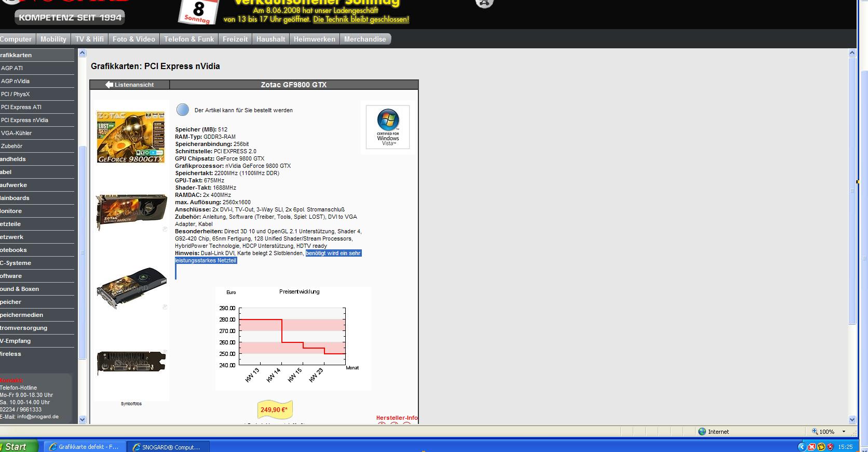Show hidden tray icons with the arrow
The height and width of the screenshot is (452, 868).
(x=802, y=447)
